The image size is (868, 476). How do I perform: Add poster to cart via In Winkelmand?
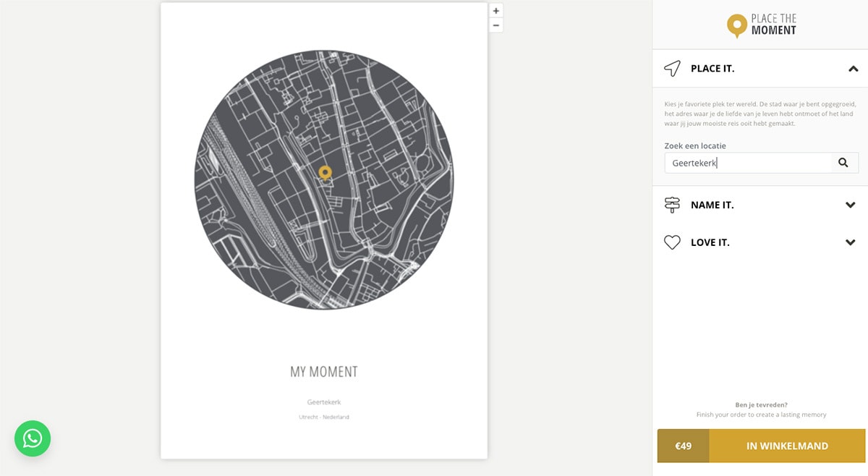787,446
